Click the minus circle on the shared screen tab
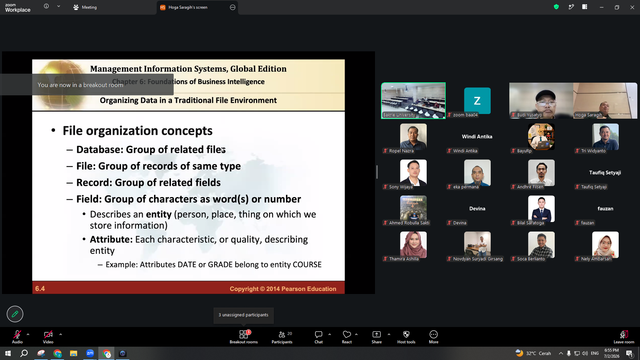 pos(233,7)
